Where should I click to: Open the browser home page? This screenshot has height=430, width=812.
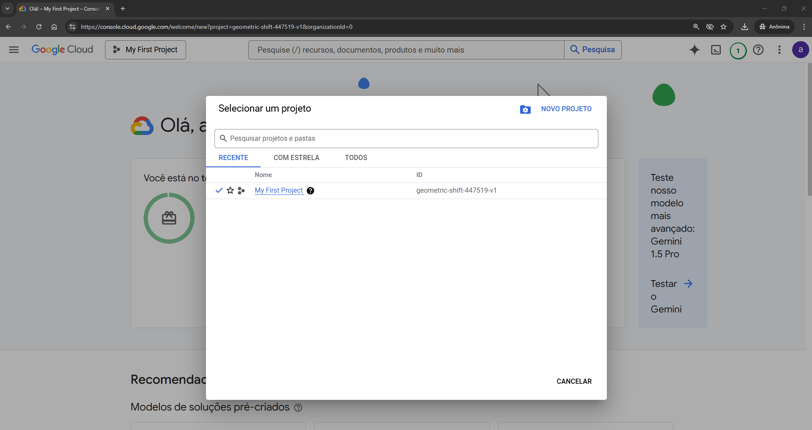[x=54, y=27]
